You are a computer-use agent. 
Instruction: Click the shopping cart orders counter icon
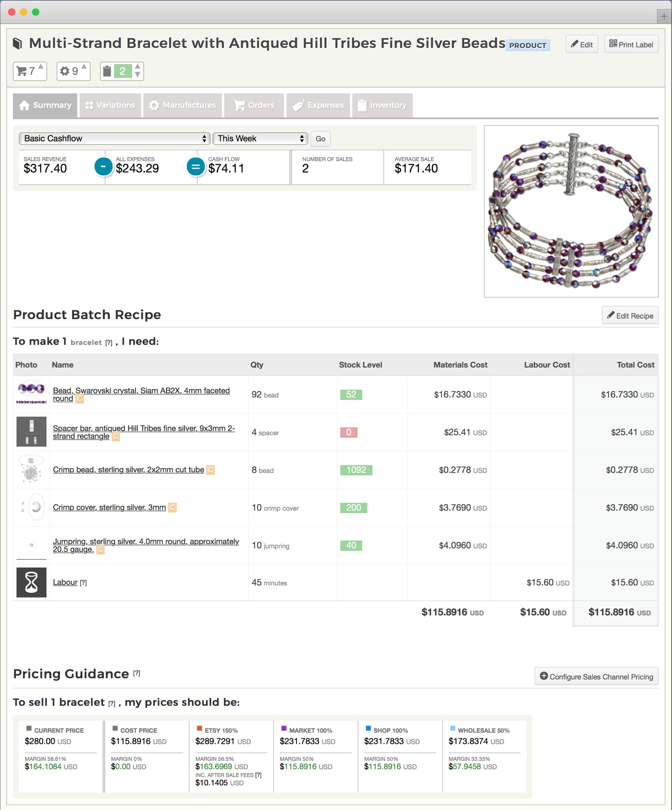[22, 71]
